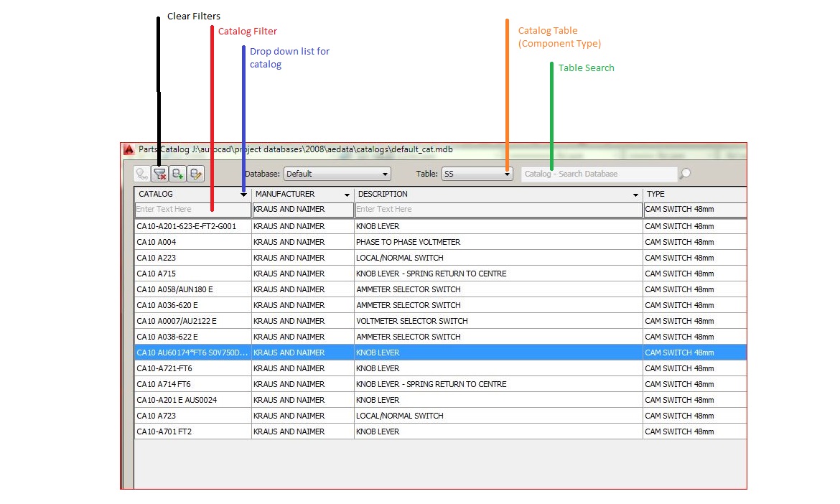
Task: Open the Database dropdown set to Default
Action: pos(337,174)
